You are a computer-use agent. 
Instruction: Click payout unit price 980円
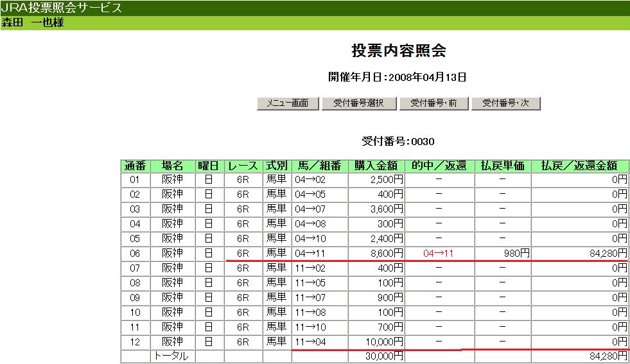tap(517, 254)
